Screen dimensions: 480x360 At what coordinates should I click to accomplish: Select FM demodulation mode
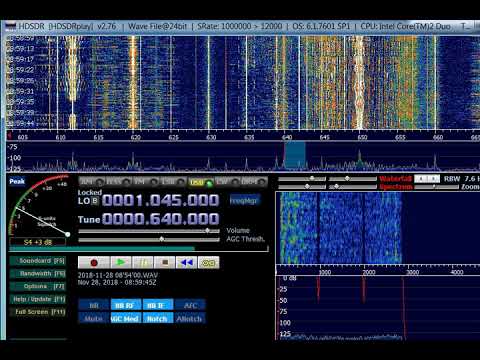tap(145, 182)
